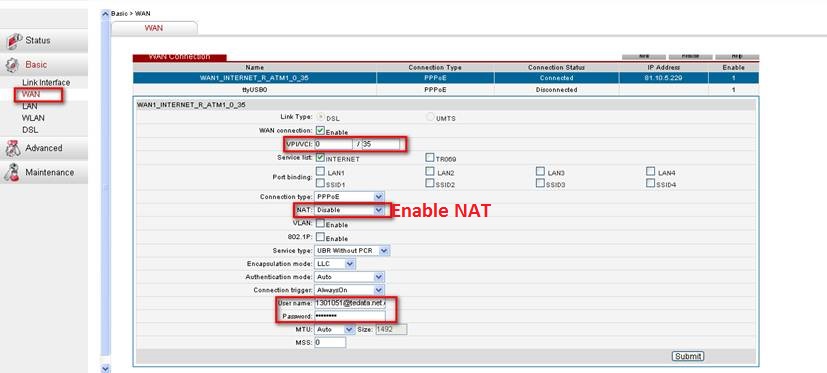The height and width of the screenshot is (373, 827).
Task: Enable LAN1 port binding checkbox
Action: click(320, 171)
